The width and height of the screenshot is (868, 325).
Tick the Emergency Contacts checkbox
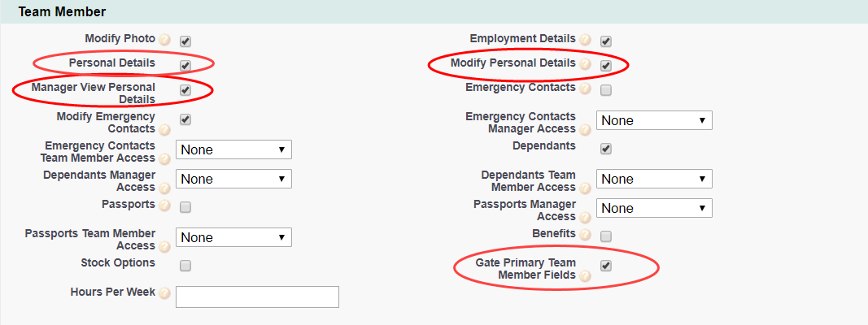(606, 90)
